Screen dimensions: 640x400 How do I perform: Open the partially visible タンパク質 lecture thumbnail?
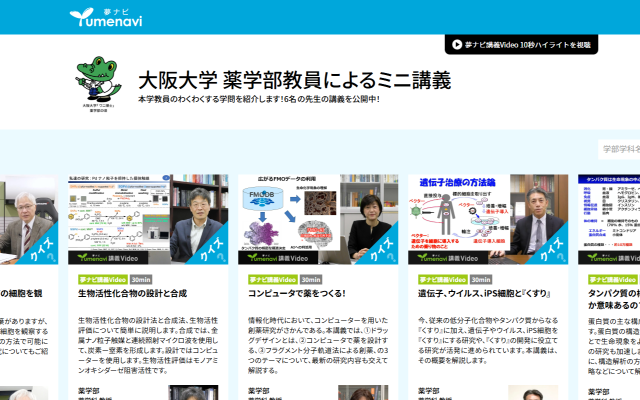click(609, 219)
